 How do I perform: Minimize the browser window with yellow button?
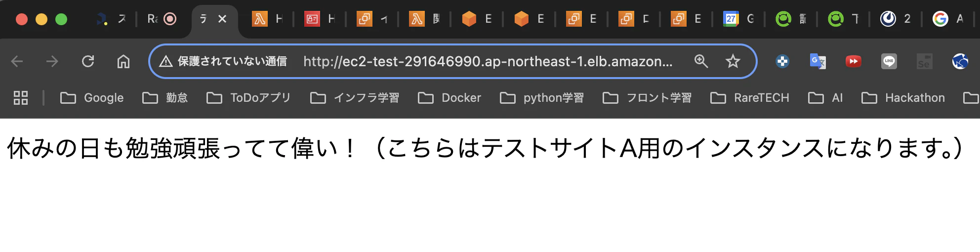(x=41, y=19)
